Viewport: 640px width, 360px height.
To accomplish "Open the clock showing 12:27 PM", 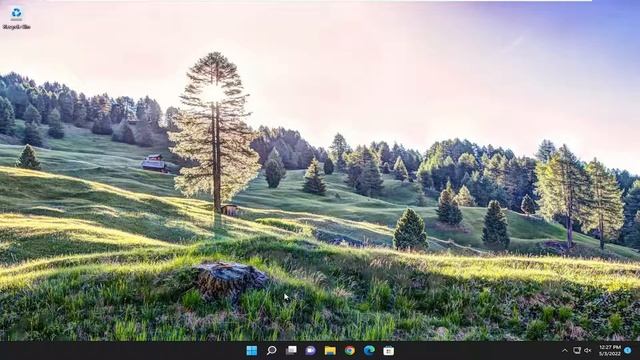I will pyautogui.click(x=610, y=351).
